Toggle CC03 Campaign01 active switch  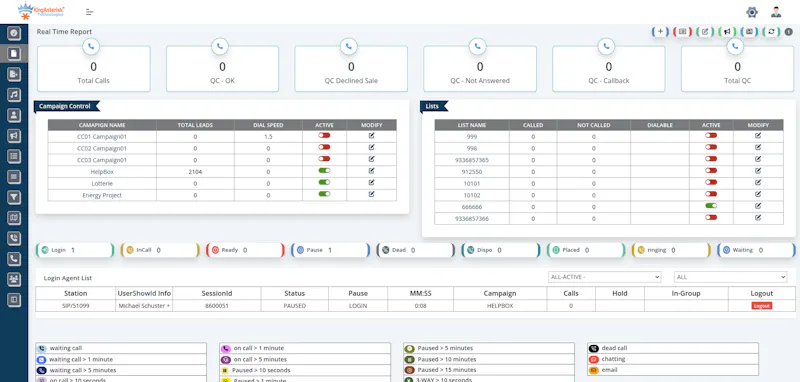[324, 159]
